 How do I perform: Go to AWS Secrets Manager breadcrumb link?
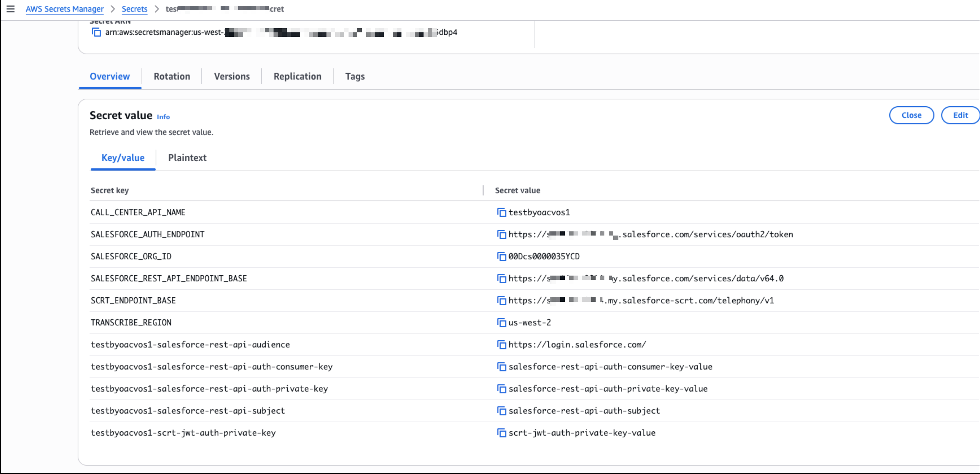point(65,9)
